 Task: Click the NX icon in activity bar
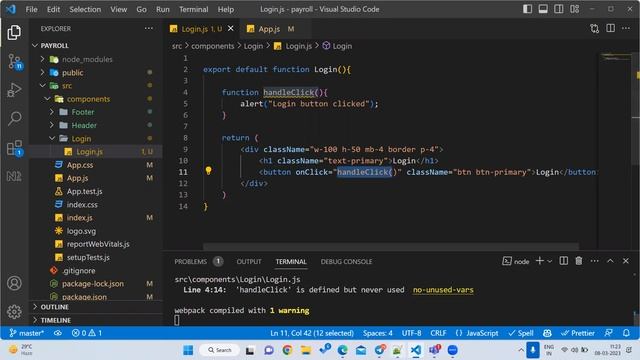coord(14,176)
